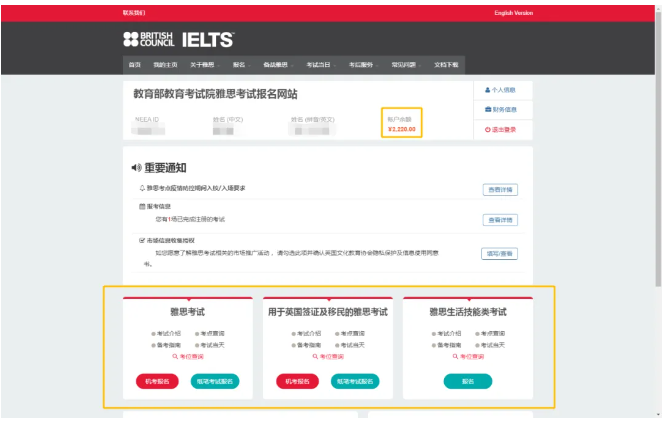
Task: Open 考试当天 in 雅思生活技能类考试 card
Action: 492,345
